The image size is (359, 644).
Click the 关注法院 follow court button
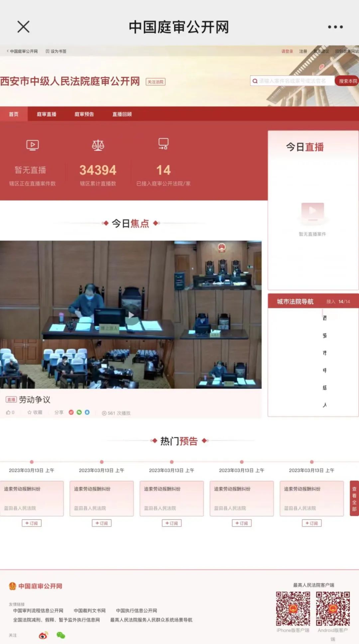click(156, 82)
